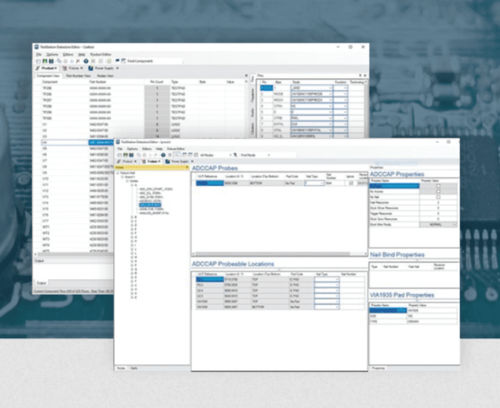Collapse the Board 1 tree node
The height and width of the screenshot is (408, 500).
pyautogui.click(x=122, y=177)
